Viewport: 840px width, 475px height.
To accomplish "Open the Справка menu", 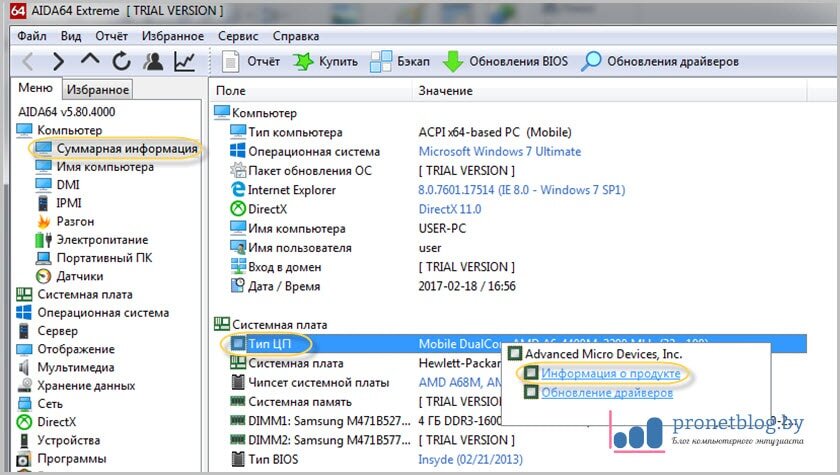I will 296,36.
